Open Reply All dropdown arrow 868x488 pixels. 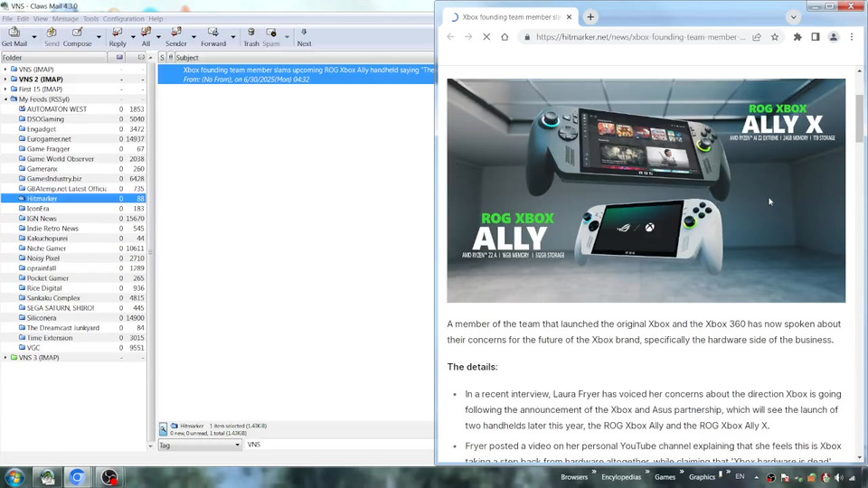coord(158,37)
